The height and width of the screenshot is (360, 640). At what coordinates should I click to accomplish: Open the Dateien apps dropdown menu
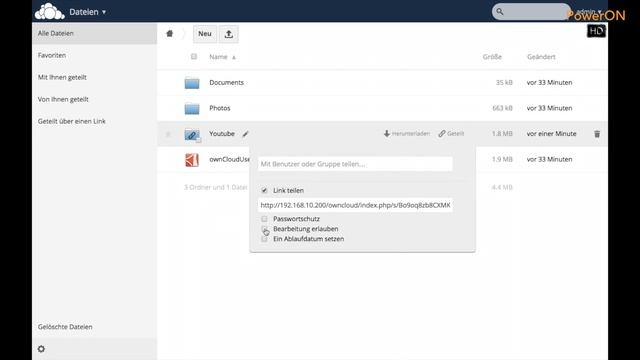87,12
